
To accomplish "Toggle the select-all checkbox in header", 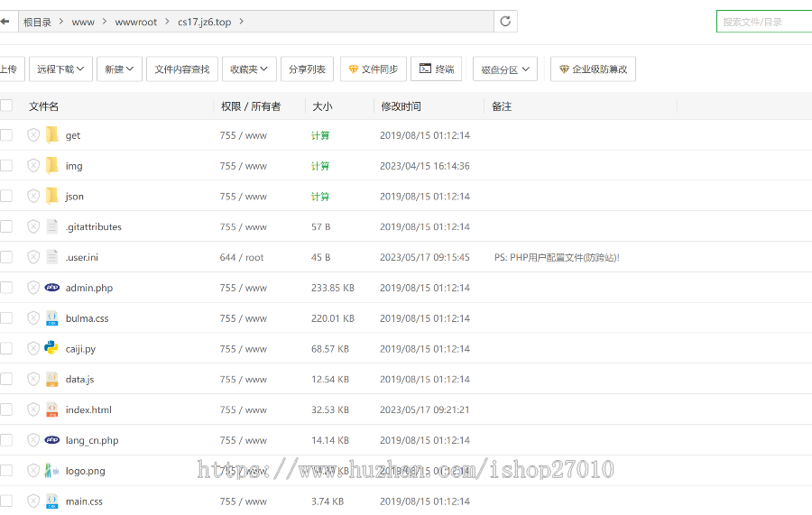I will tap(6, 105).
